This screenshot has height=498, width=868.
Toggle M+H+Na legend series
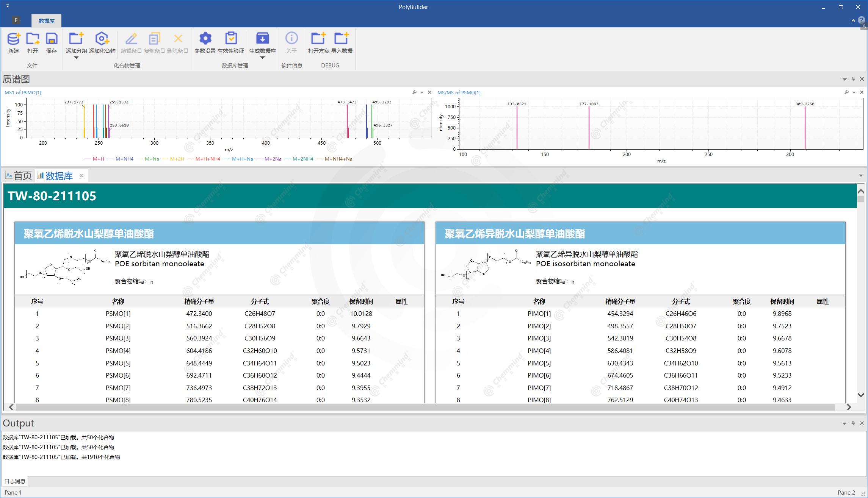[238, 159]
